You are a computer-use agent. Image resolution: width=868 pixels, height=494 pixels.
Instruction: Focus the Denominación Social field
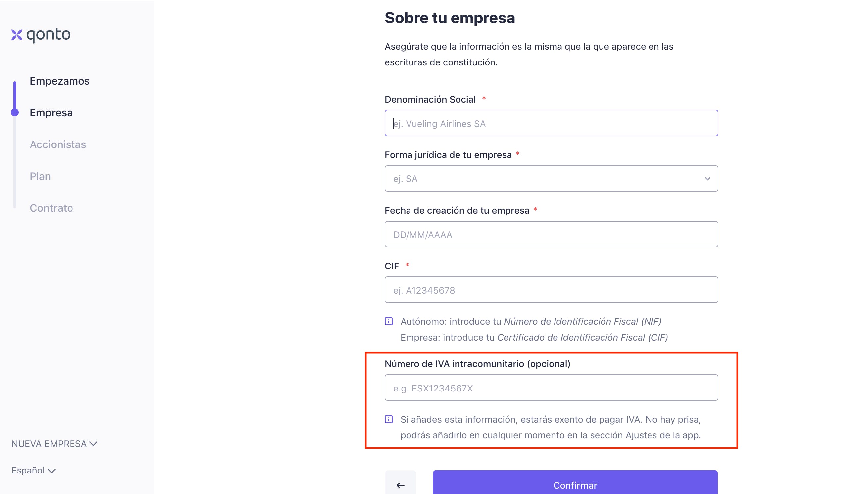coord(551,123)
